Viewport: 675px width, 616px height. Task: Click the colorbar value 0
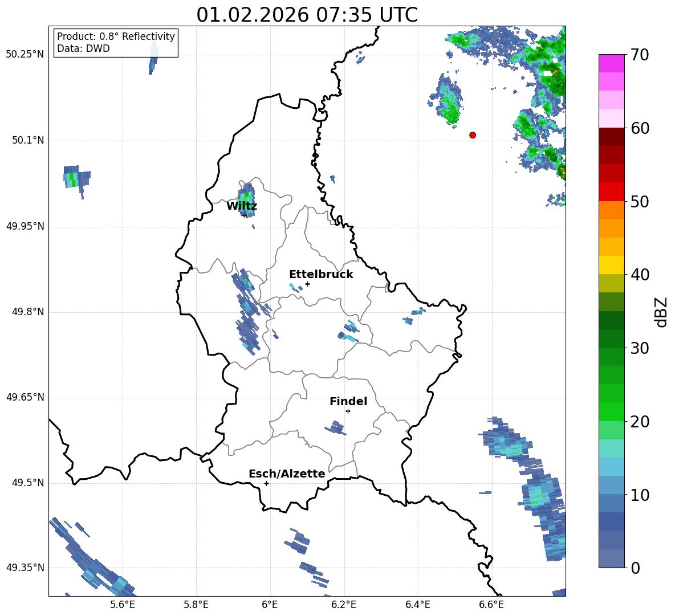click(x=635, y=568)
